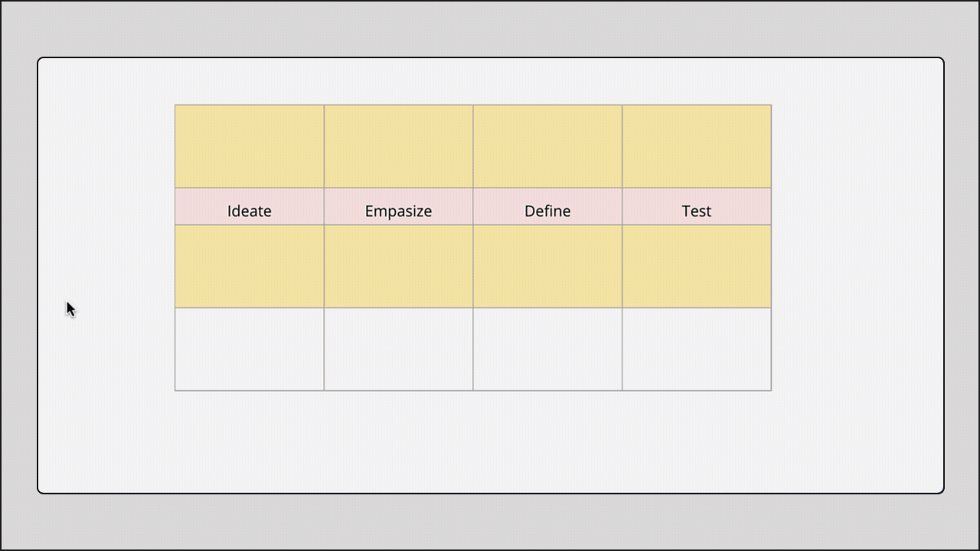Select the Define cell

click(x=547, y=207)
